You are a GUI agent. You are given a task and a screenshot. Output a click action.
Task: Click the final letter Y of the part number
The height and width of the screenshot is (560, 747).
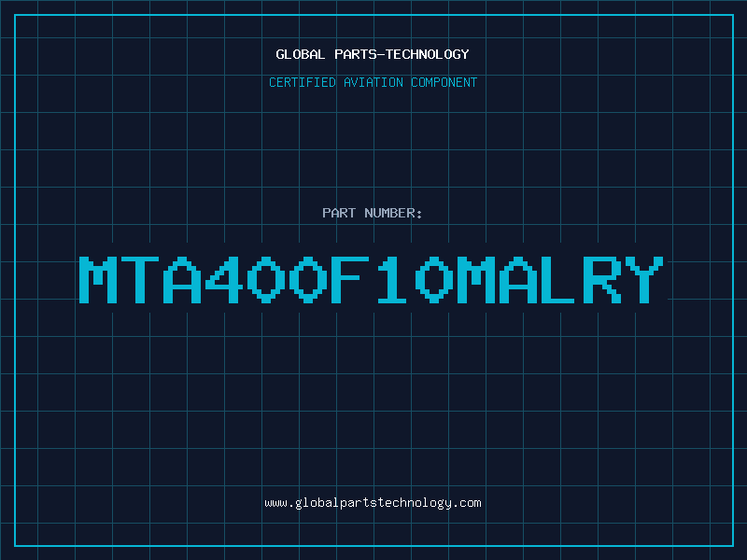(646, 280)
